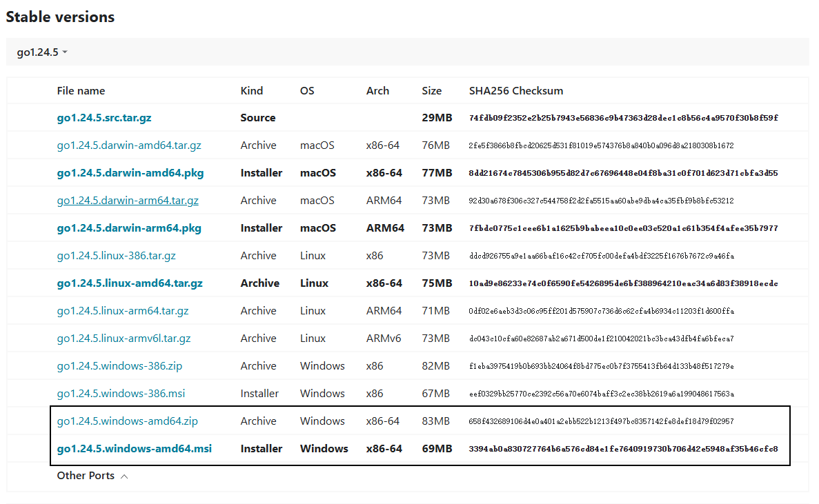The width and height of the screenshot is (819, 504).
Task: Download go1.24.5.windows-amd64.zip archive
Action: click(x=128, y=421)
